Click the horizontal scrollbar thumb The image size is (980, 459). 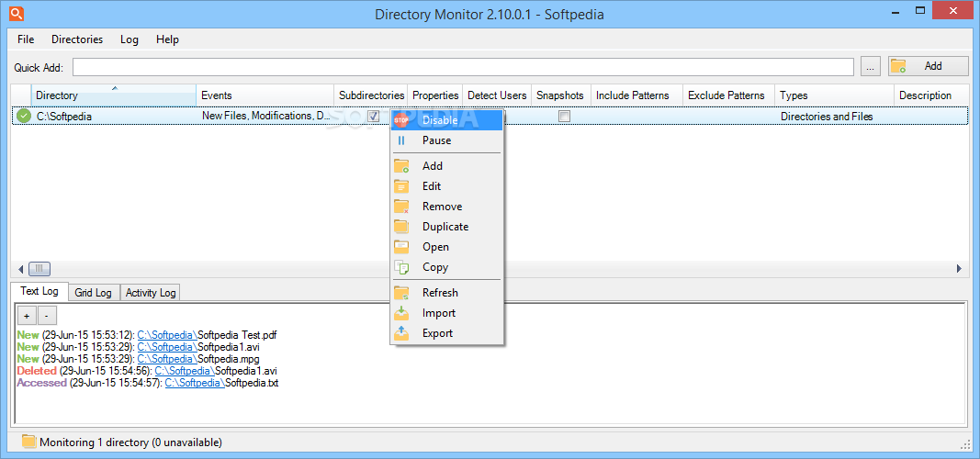[39, 269]
